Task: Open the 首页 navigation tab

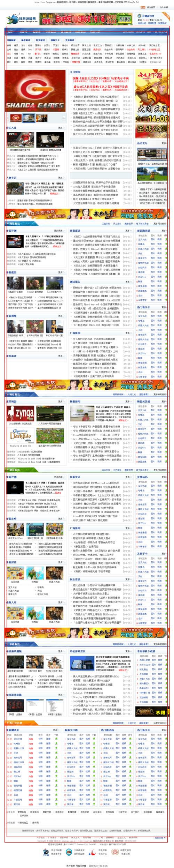Action: point(10,31)
